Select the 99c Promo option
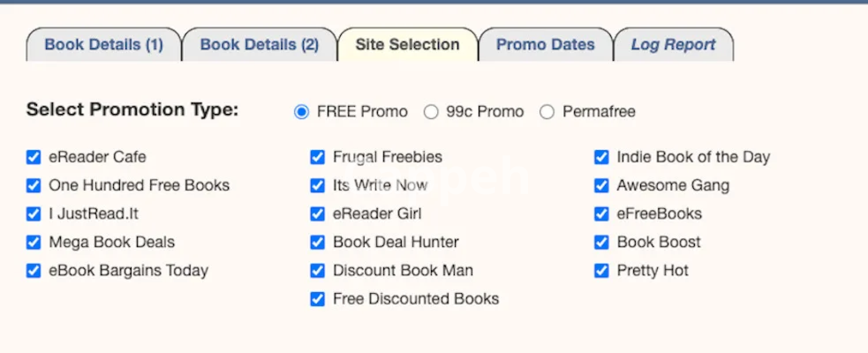Screen dimensions: 868x353 point(431,112)
